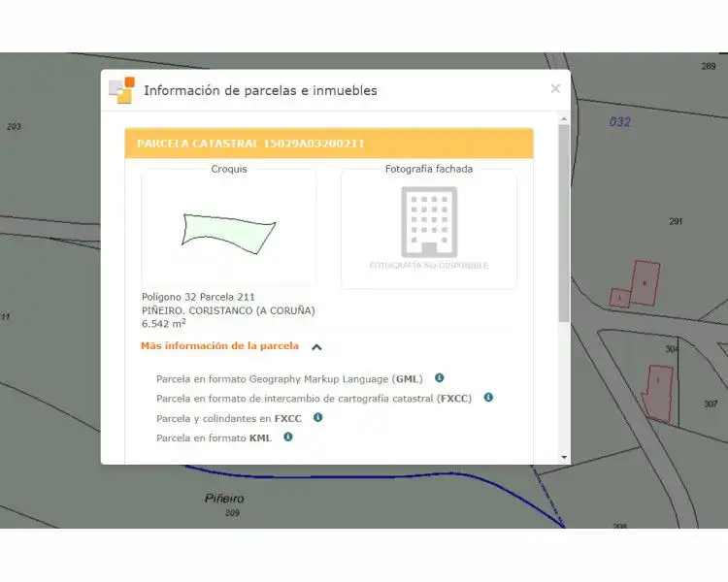Click the large red building outline near parcel 291
728x582 pixels.
pos(645,283)
